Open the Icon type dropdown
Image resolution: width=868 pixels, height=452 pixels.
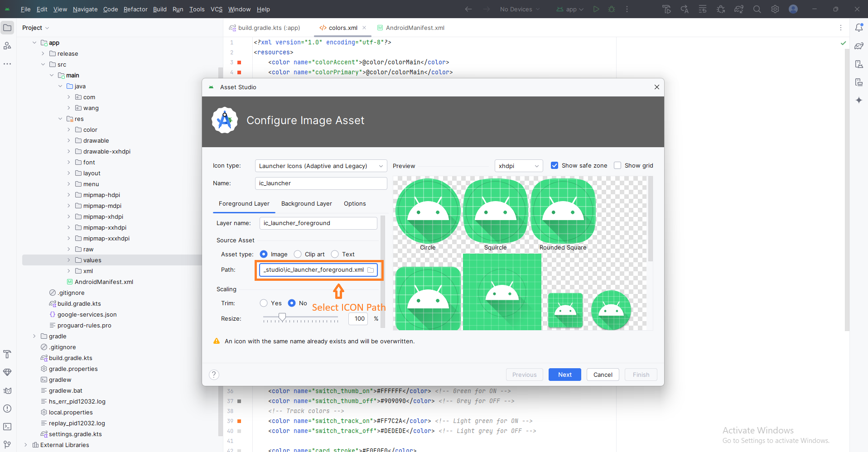[x=321, y=166]
